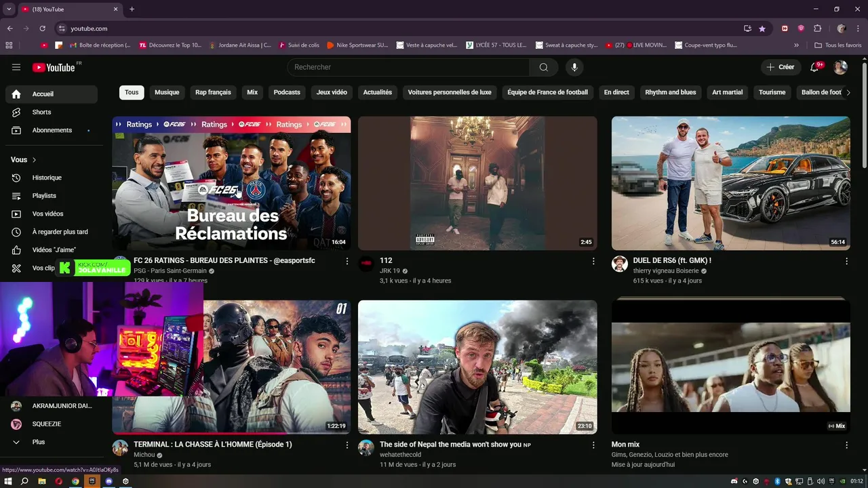Expand the Vous section chevron
Screen dimensions: 868x488
point(34,160)
